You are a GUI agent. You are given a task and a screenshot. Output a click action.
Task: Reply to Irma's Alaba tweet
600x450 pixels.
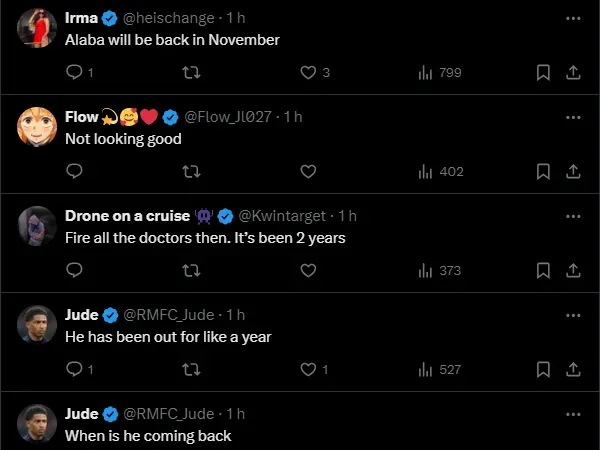(74, 72)
